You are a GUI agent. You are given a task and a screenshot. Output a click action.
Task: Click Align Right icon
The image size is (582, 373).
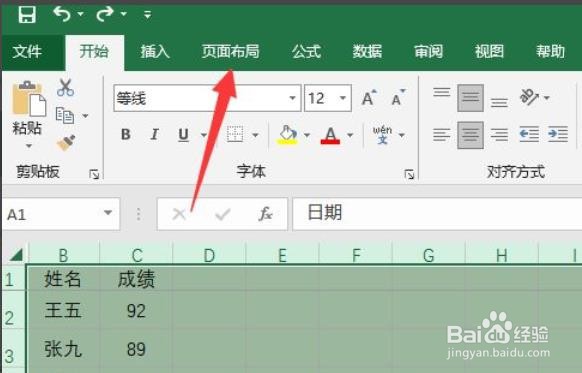[x=499, y=134]
